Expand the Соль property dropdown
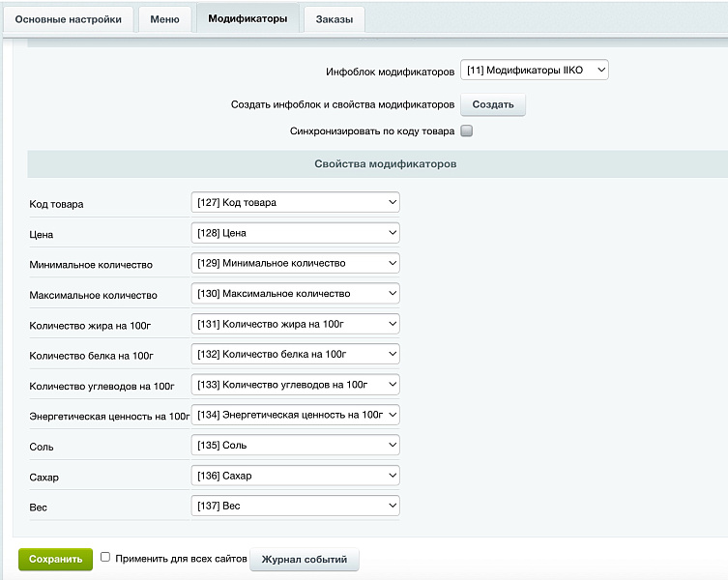The width and height of the screenshot is (728, 580). point(296,445)
